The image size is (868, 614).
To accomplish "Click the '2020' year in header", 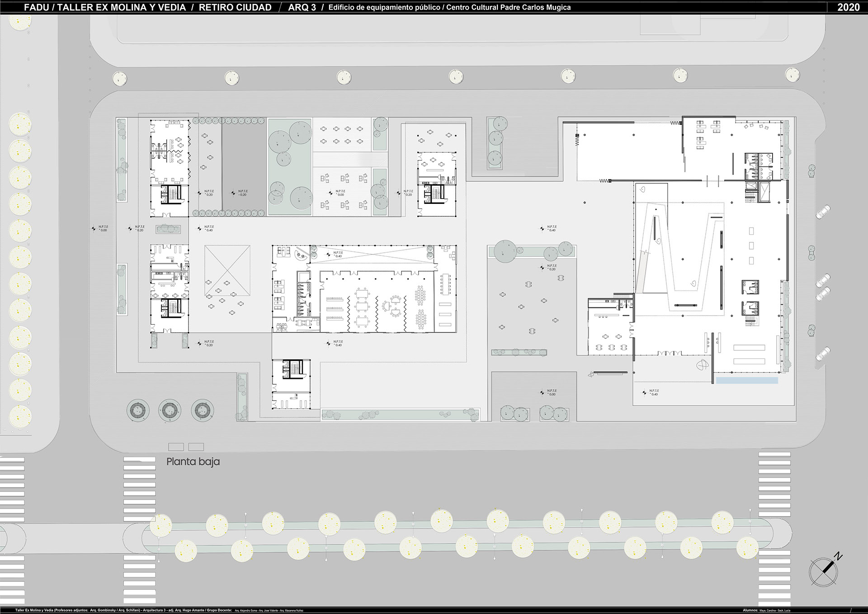I will pyautogui.click(x=848, y=7).
